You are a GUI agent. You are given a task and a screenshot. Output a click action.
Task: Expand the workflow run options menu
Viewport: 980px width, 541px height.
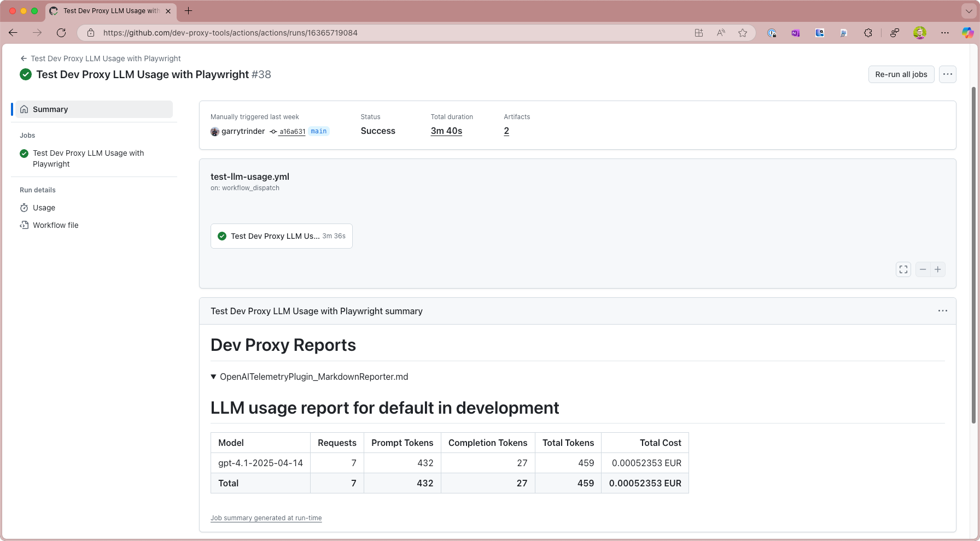coord(948,74)
